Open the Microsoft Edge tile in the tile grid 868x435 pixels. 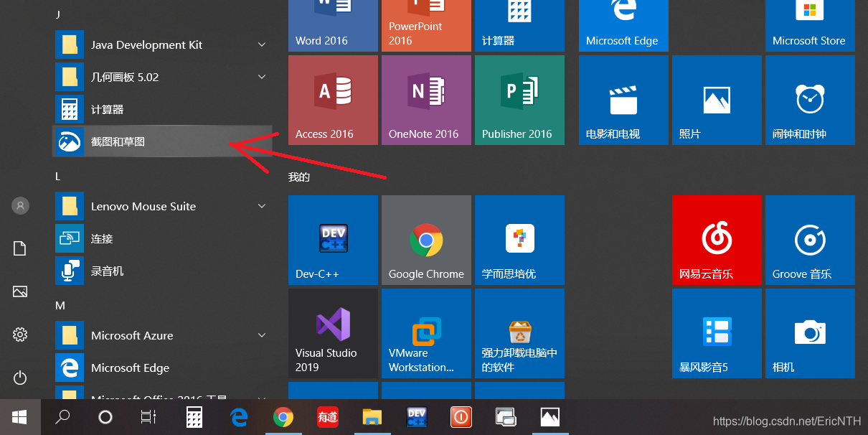623,26
